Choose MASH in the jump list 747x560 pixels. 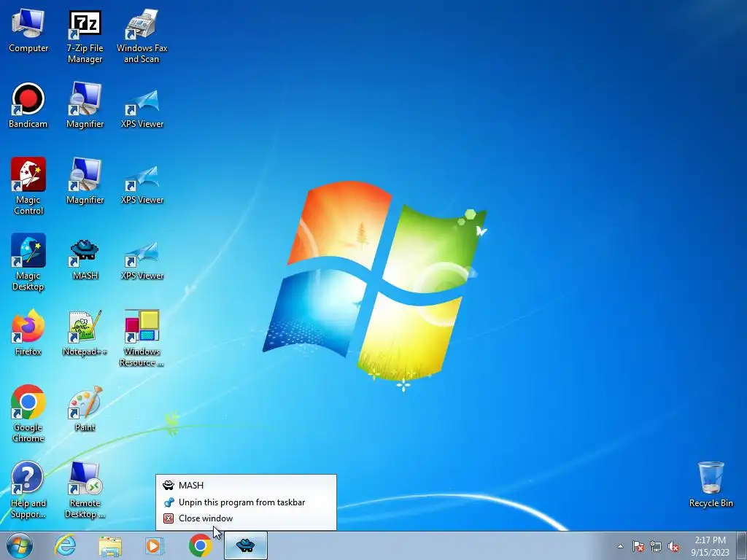[x=246, y=485]
